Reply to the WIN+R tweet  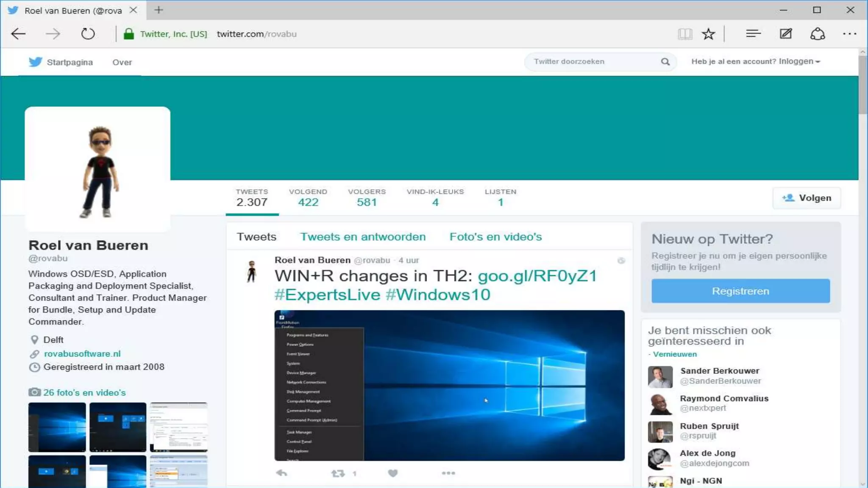[x=281, y=473]
